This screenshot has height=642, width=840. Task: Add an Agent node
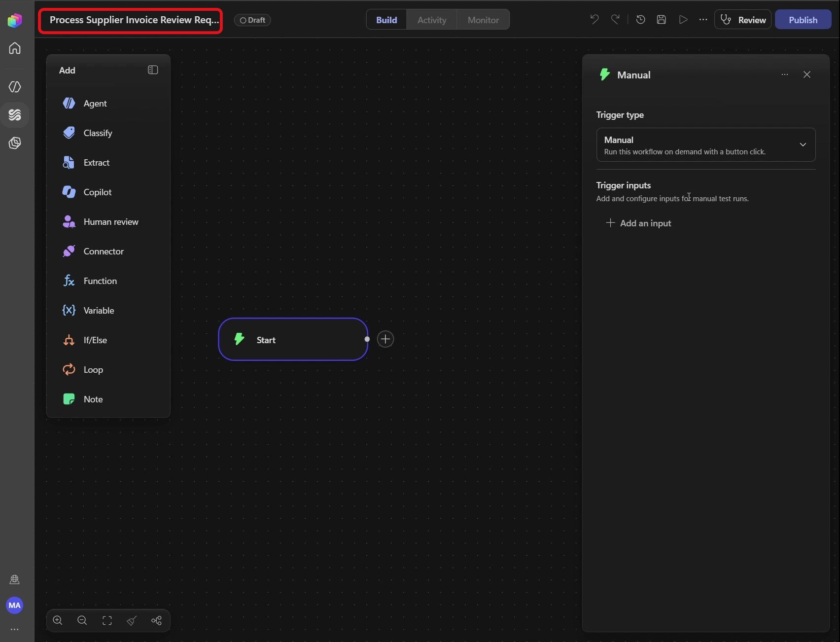coord(108,104)
